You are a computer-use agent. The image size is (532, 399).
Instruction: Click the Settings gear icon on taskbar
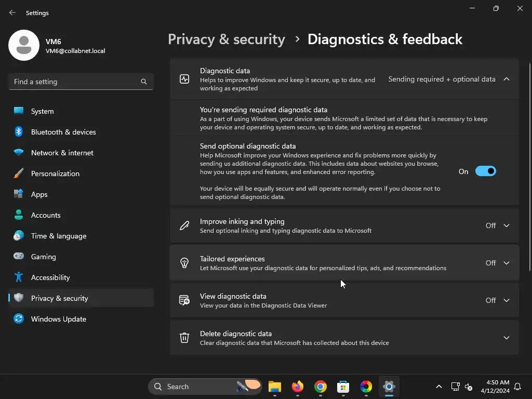389,387
